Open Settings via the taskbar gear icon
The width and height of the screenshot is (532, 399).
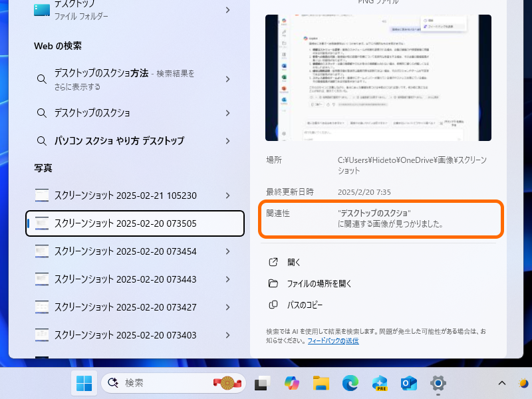click(438, 384)
